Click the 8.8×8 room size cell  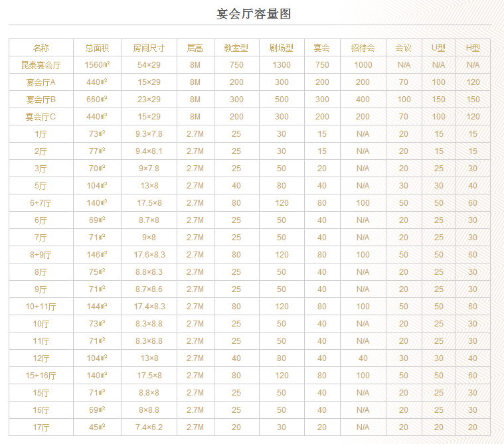pyautogui.click(x=149, y=393)
